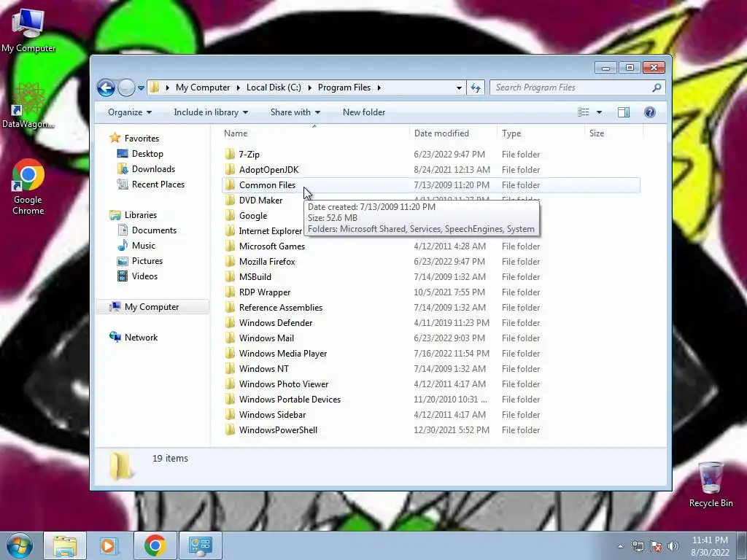Select the MSBuild folder icon

tap(230, 276)
